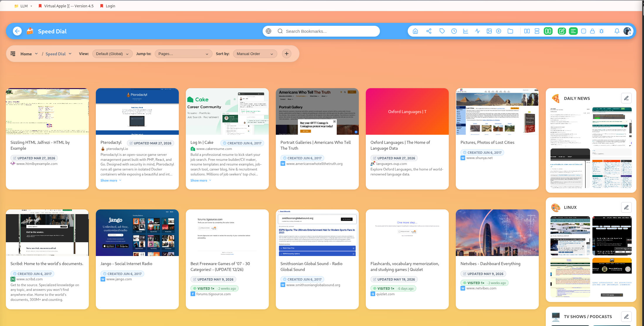Toggle the lock icon
The height and width of the screenshot is (326, 644).
tap(592, 31)
